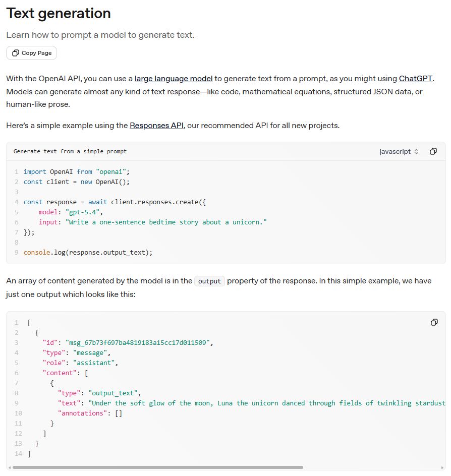Open the large language model link
This screenshot has width=451, height=476.
tap(174, 79)
